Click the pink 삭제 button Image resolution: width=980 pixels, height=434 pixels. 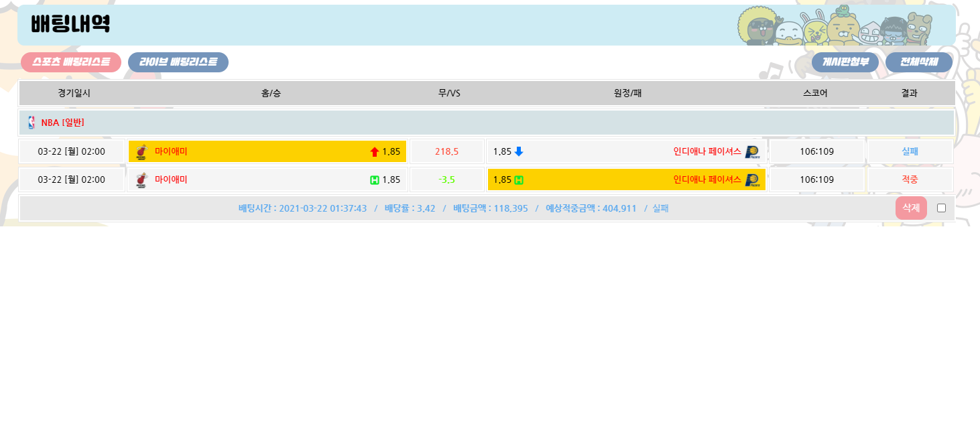pos(911,208)
